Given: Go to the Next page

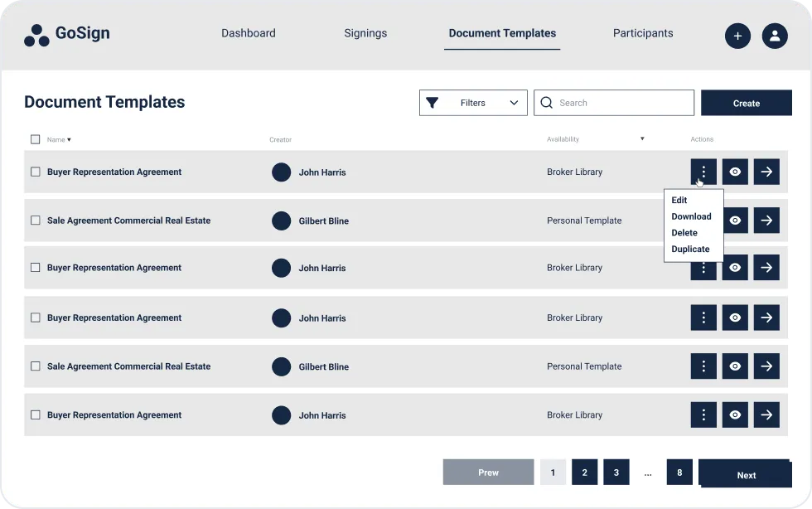Looking at the screenshot, I should tap(746, 474).
